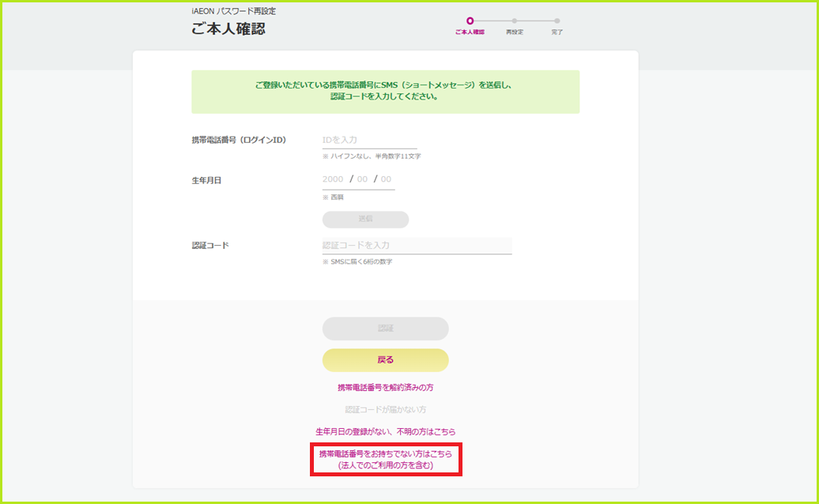The width and height of the screenshot is (819, 504).
Task: Click the green SMS instruction banner text
Action: click(x=384, y=91)
